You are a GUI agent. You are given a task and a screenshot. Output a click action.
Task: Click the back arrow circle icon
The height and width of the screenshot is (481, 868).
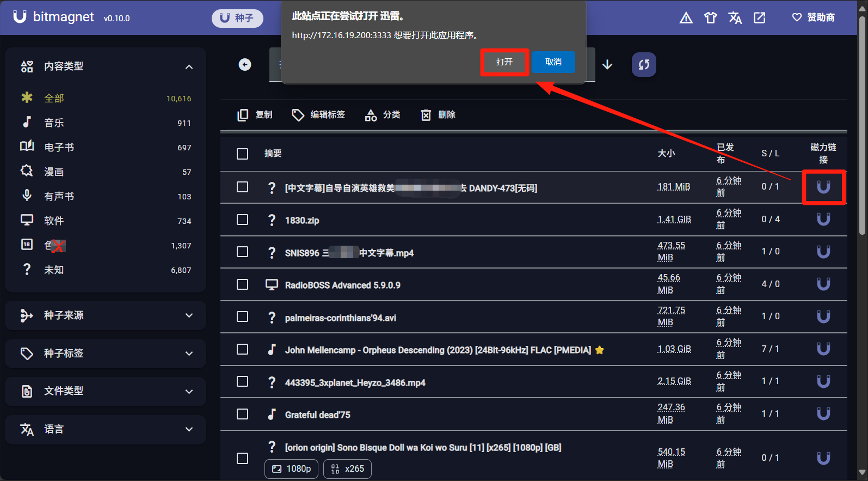tap(245, 65)
